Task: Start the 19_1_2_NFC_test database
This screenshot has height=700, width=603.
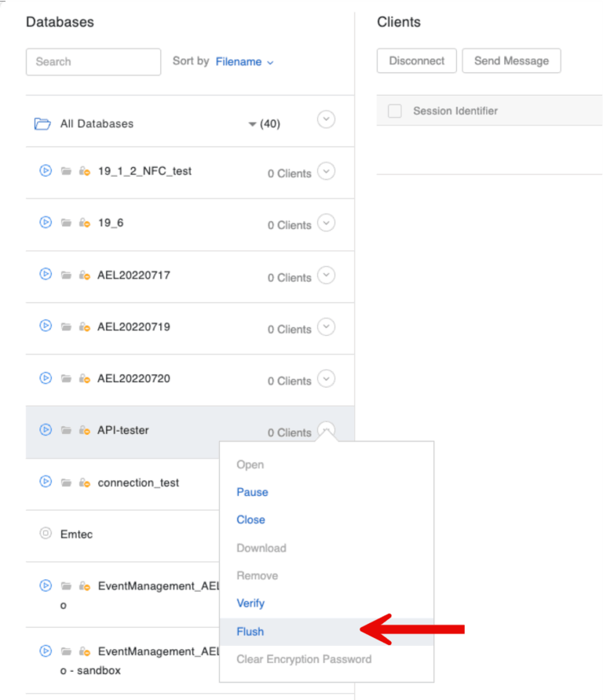Action: (x=46, y=171)
